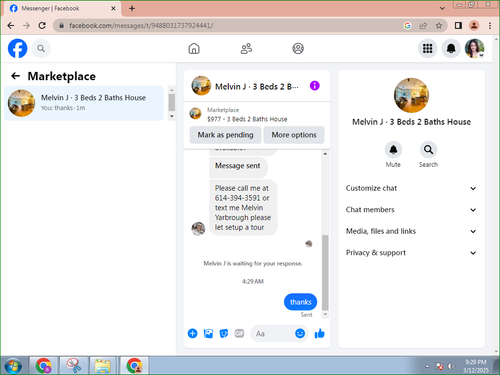
Task: Open Windows Start button
Action: 13,366
